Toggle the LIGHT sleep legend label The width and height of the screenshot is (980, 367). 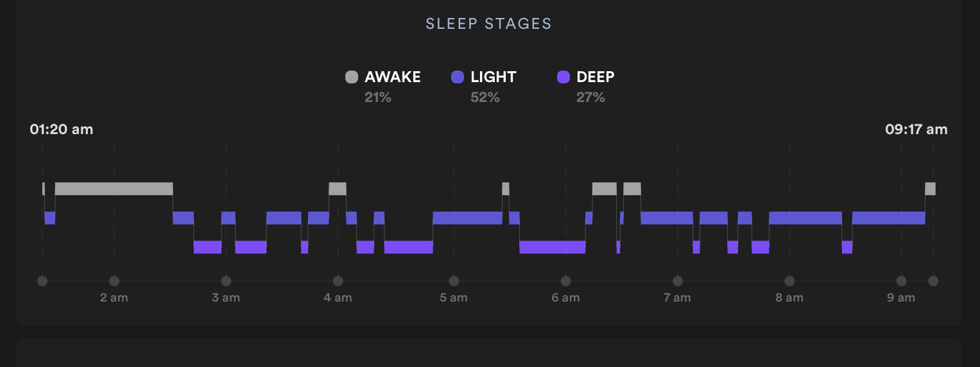[493, 77]
